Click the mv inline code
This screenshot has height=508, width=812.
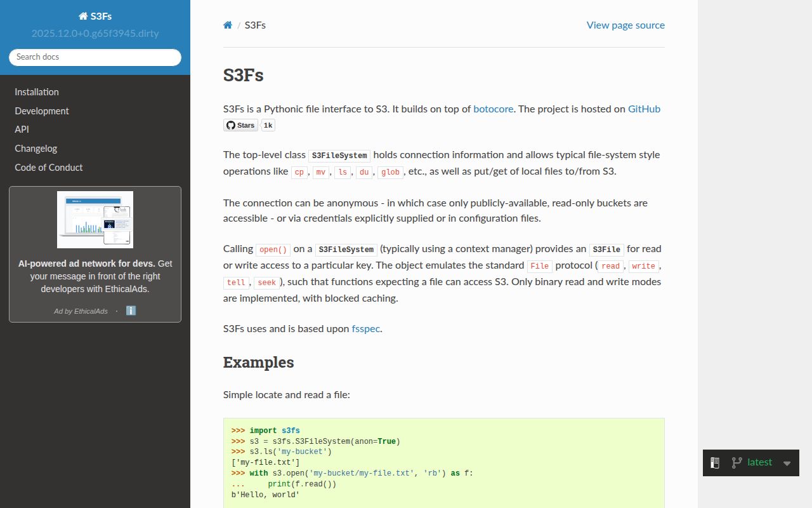click(x=321, y=172)
